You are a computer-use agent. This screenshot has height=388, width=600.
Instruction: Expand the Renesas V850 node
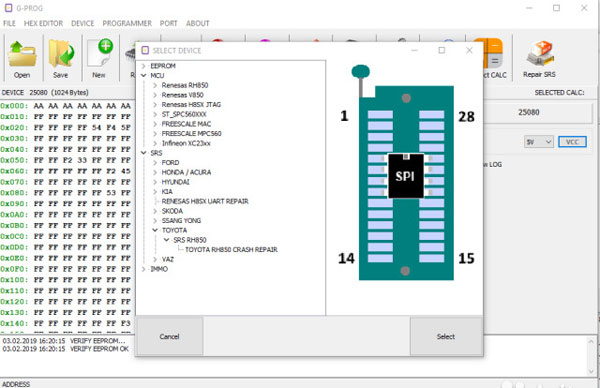click(x=155, y=95)
